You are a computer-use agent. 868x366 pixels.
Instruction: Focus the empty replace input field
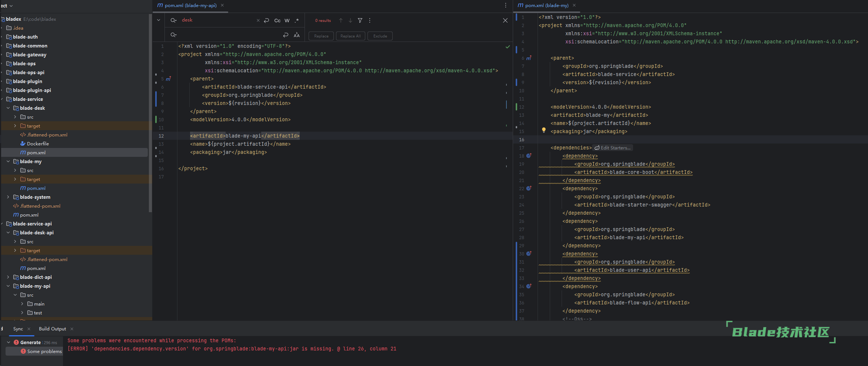pos(230,35)
